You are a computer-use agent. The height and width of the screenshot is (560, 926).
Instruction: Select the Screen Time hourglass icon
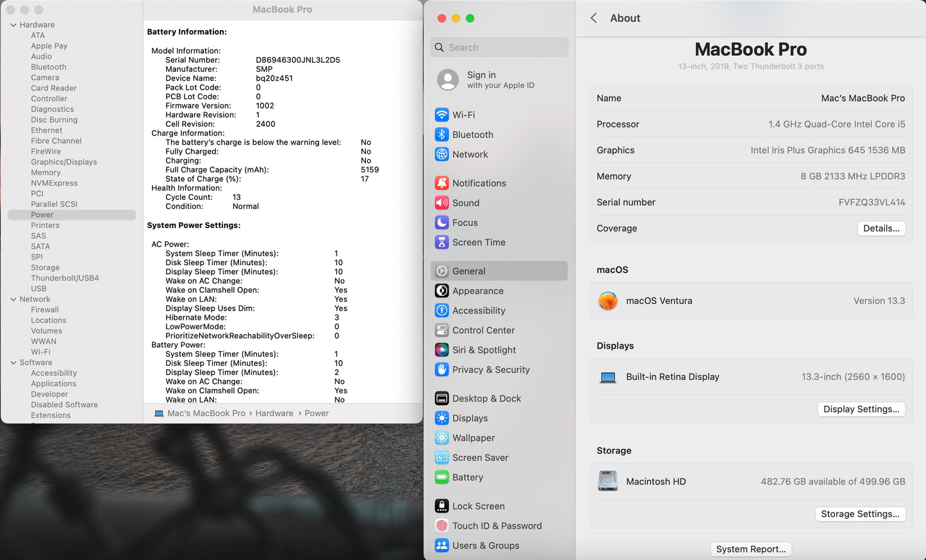pyautogui.click(x=442, y=242)
